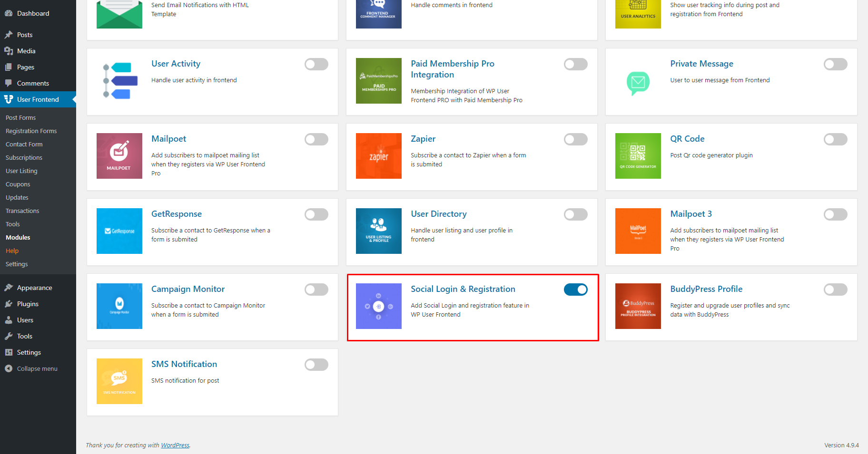868x454 pixels.
Task: Open Registration Forms submenu item
Action: pyautogui.click(x=31, y=131)
